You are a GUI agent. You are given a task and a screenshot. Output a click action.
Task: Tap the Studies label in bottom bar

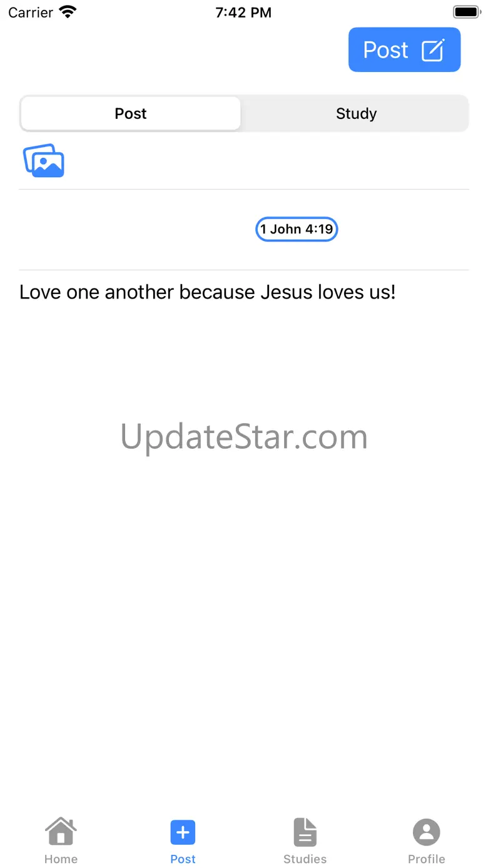[x=305, y=859]
